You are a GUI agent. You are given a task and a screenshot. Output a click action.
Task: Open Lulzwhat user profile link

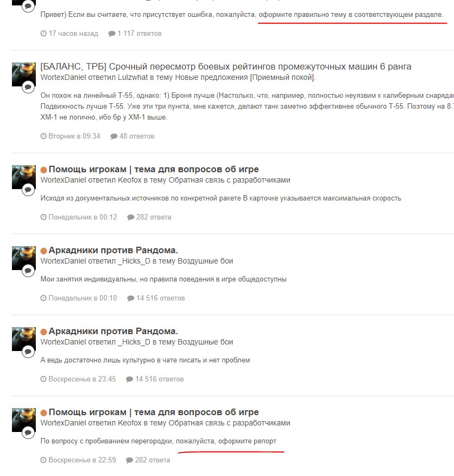133,77
